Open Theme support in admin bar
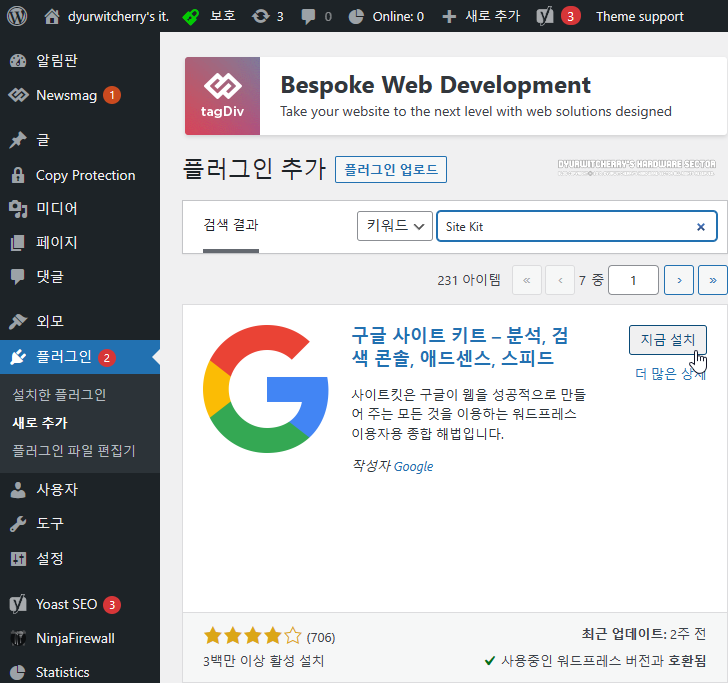Image resolution: width=728 pixels, height=683 pixels. point(639,17)
